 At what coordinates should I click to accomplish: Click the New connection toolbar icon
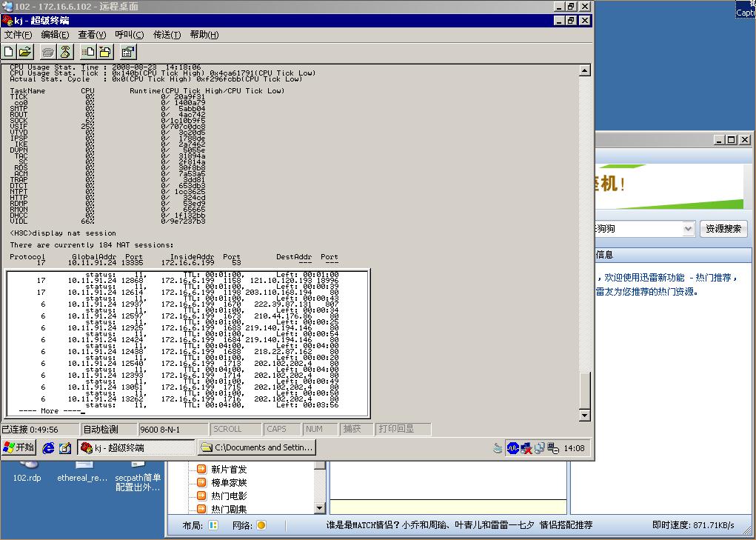pos(9,51)
